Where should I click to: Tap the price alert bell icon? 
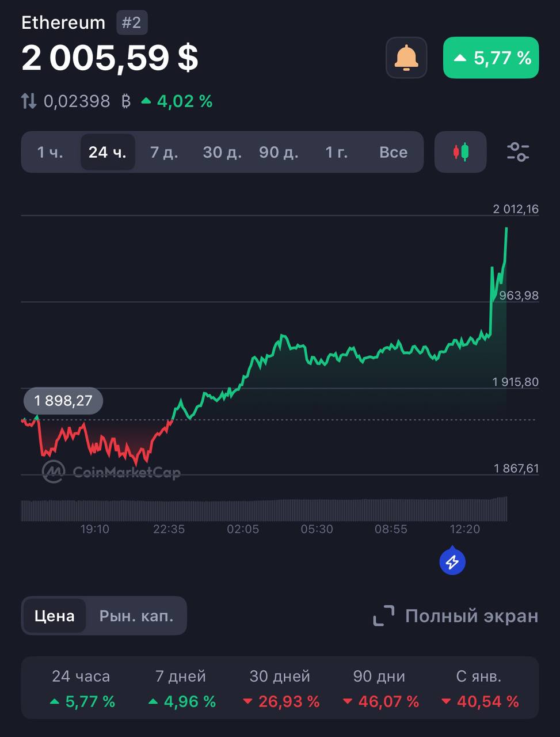pyautogui.click(x=406, y=58)
